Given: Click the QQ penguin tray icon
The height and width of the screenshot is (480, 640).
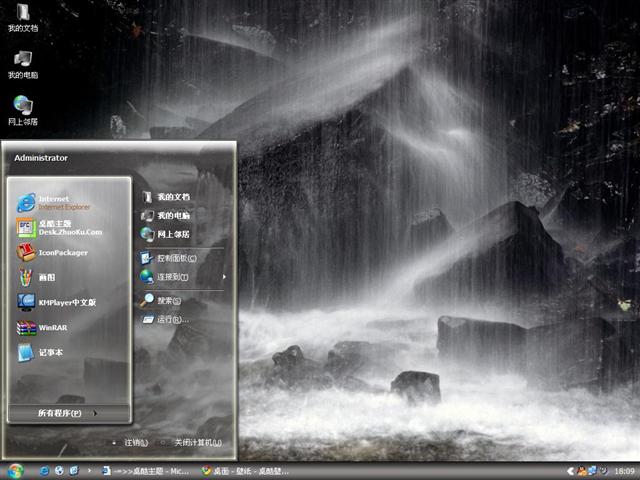Looking at the screenshot, I should tap(580, 470).
